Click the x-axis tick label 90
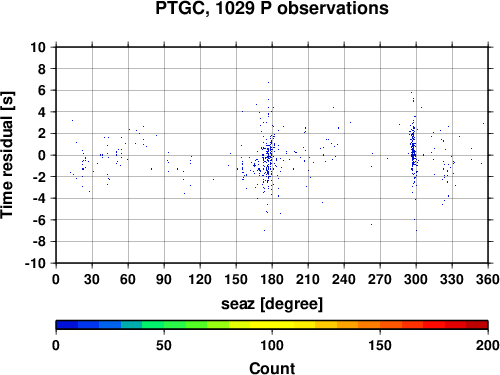The width and height of the screenshot is (500, 375). [164, 279]
